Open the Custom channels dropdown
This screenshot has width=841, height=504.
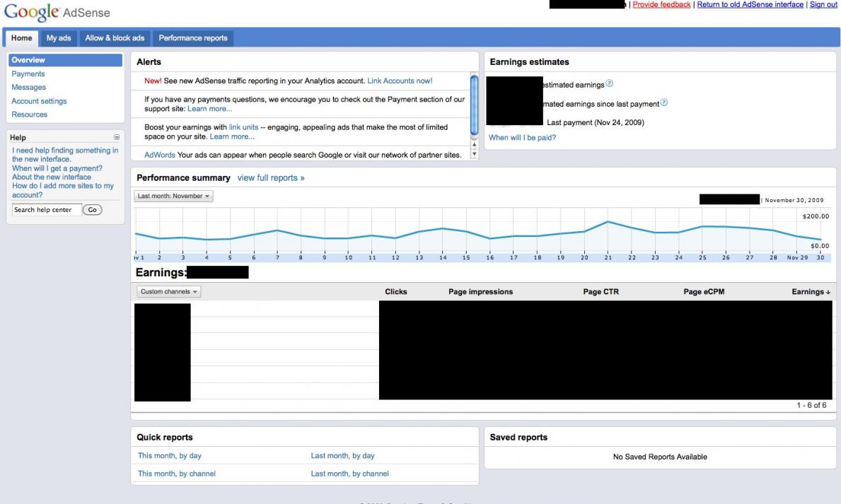click(169, 292)
